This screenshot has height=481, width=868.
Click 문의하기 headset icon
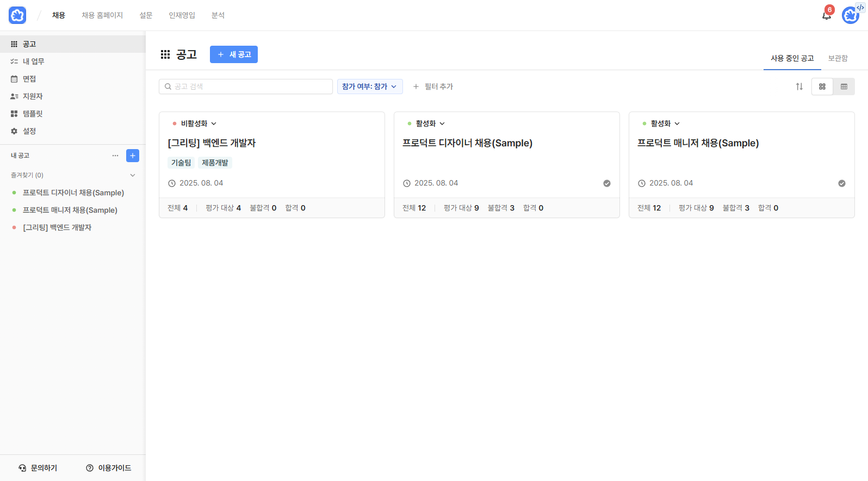(x=22, y=468)
